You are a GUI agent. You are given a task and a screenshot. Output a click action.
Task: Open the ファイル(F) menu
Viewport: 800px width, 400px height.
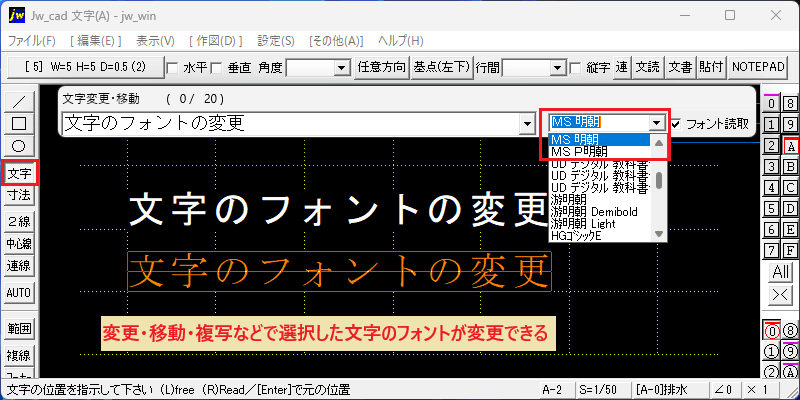click(32, 41)
